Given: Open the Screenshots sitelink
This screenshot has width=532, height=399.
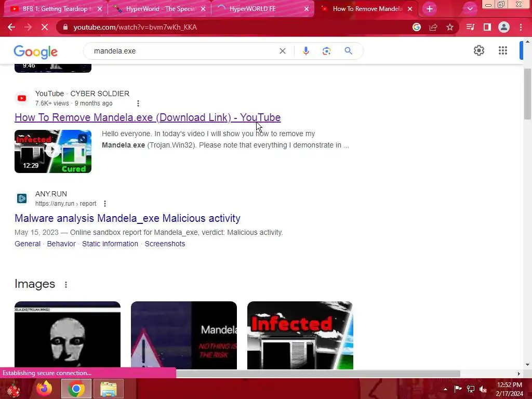Looking at the screenshot, I should [165, 244].
